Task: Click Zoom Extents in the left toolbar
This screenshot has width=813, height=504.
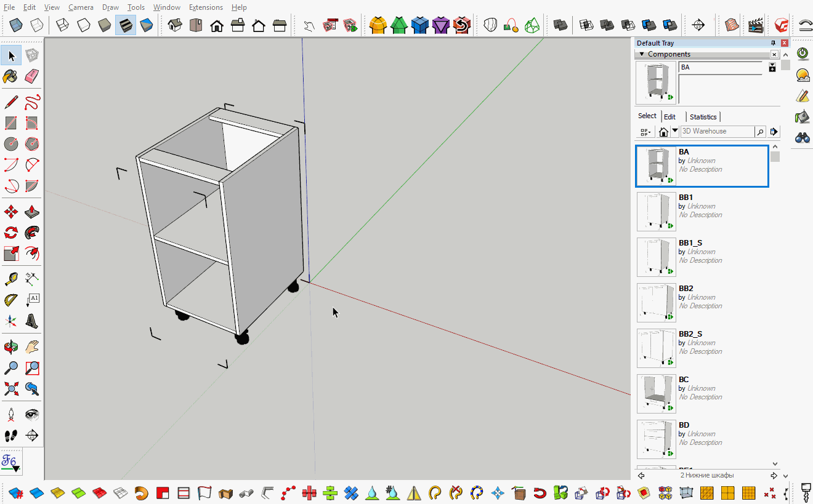Action: pos(10,389)
